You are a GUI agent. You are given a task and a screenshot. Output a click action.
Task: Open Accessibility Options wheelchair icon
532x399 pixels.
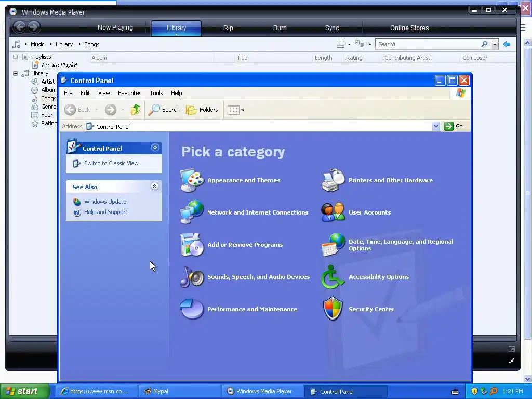coord(333,277)
